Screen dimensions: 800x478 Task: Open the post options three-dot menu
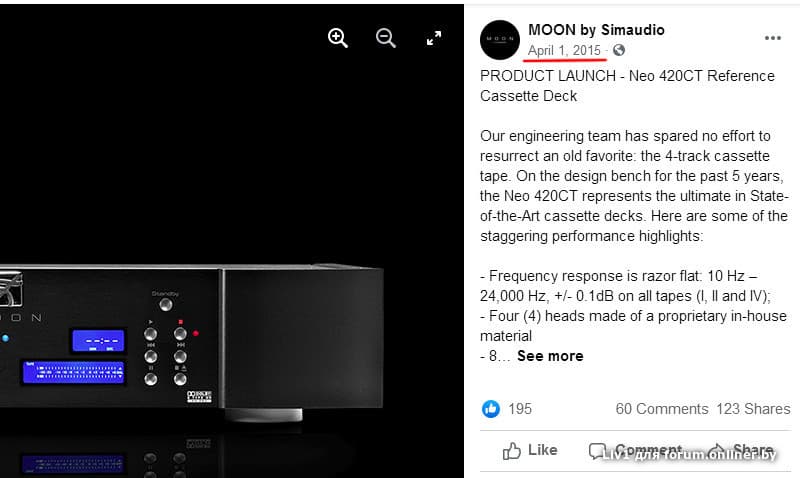[x=772, y=38]
